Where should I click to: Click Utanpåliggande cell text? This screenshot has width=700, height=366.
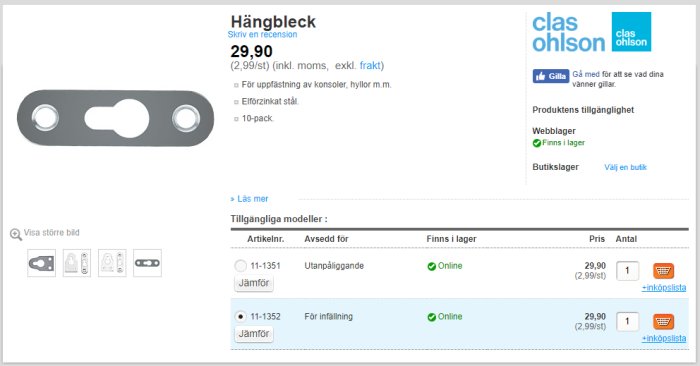click(334, 266)
